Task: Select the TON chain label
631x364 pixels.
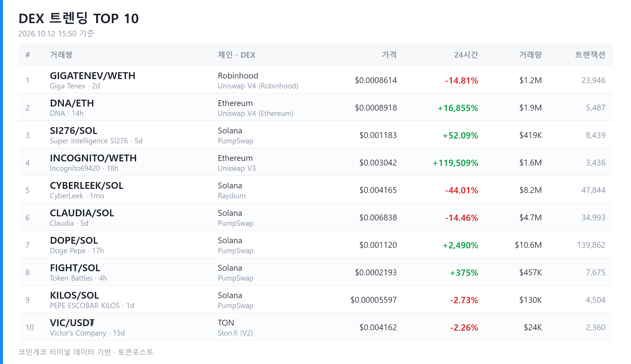Action: 226,323
